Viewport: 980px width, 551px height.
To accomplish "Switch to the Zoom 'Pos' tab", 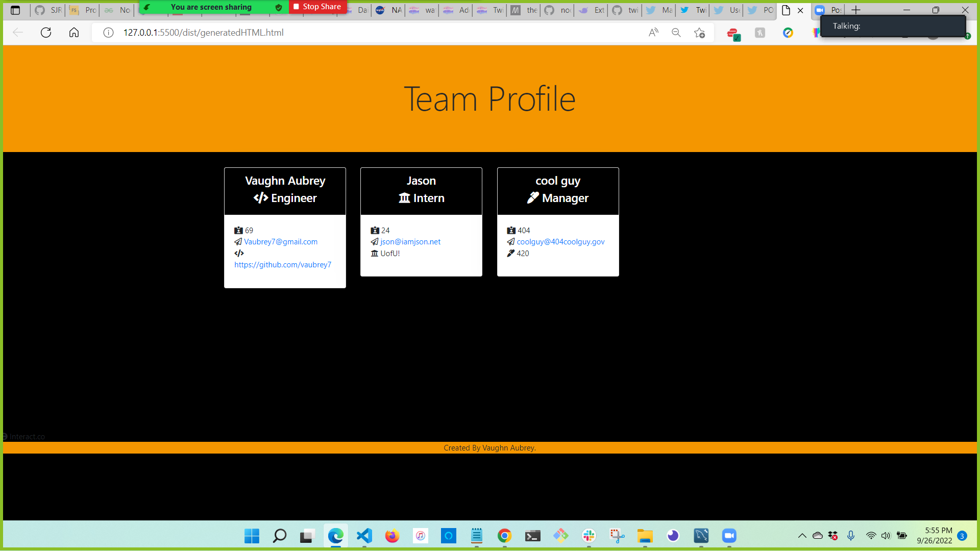I will tap(828, 10).
